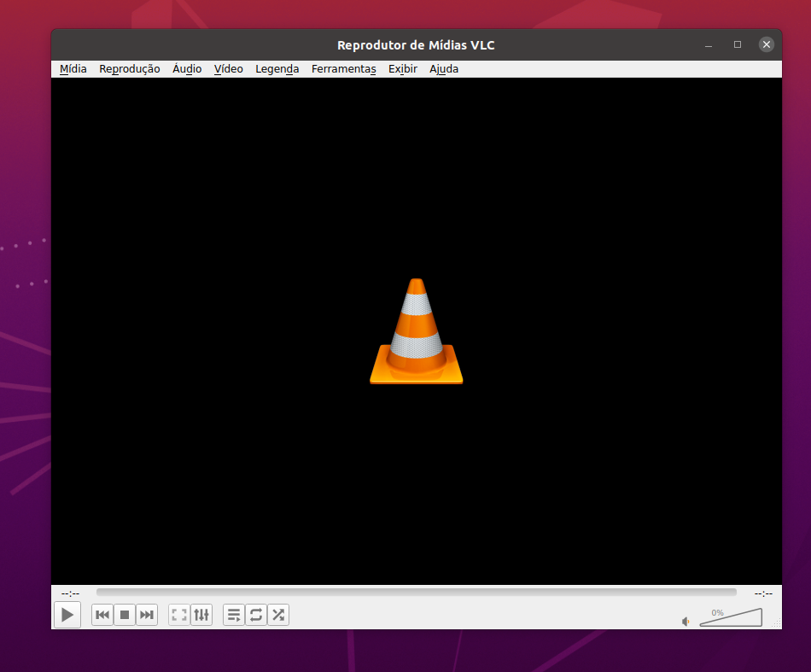Screen dimensions: 811x672
Task: Skip to the next media track
Action: (147, 615)
